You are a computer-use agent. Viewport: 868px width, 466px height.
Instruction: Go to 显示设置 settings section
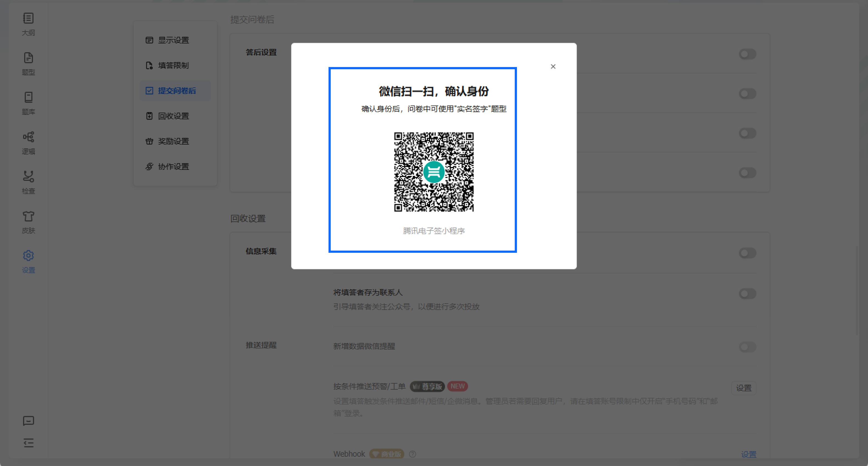(175, 40)
